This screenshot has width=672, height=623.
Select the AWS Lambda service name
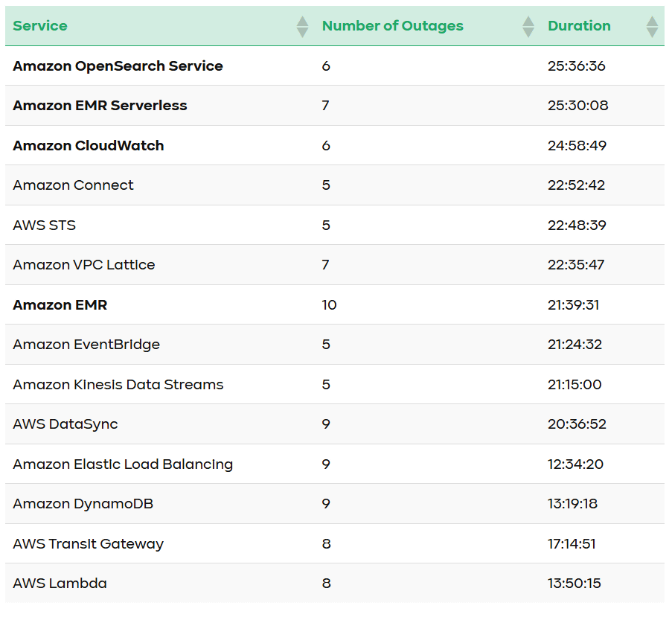click(60, 584)
